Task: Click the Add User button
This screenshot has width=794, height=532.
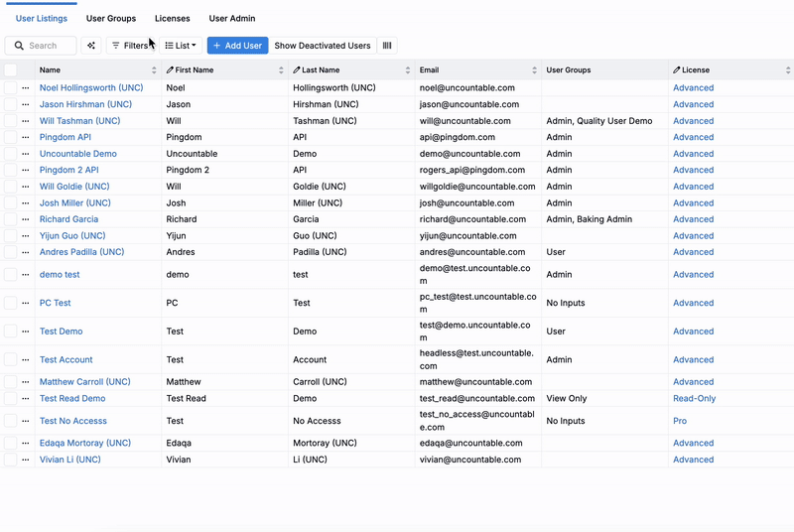Action: [x=237, y=46]
